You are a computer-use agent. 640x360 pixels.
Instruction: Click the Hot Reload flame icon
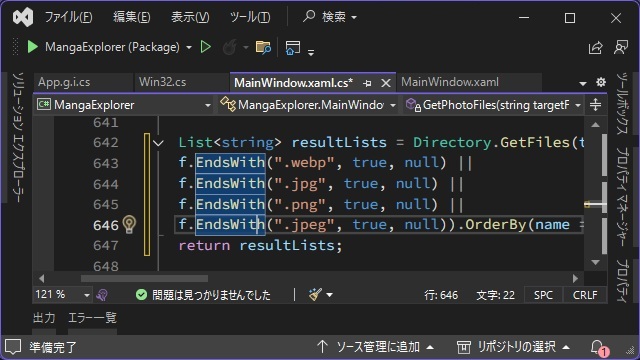pos(230,47)
